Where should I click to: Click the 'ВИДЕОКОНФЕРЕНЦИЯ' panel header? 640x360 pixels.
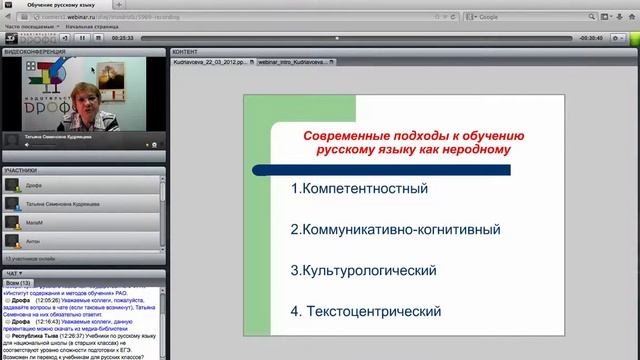84,52
